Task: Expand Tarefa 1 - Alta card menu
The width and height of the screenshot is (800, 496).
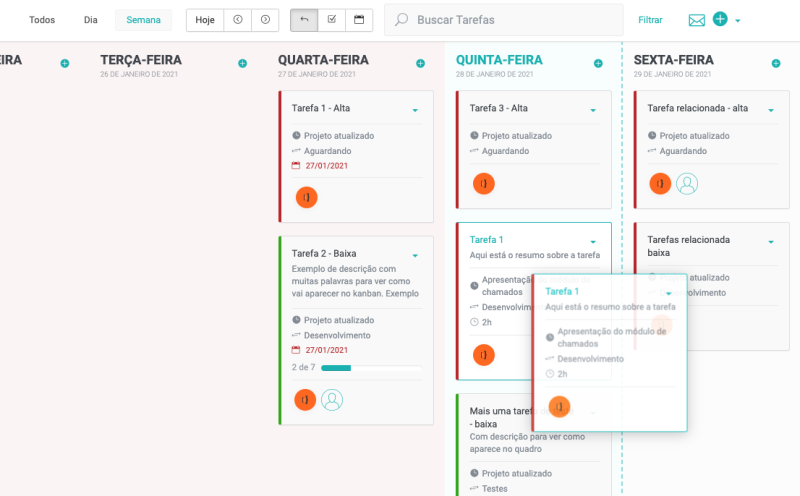Action: pyautogui.click(x=415, y=109)
